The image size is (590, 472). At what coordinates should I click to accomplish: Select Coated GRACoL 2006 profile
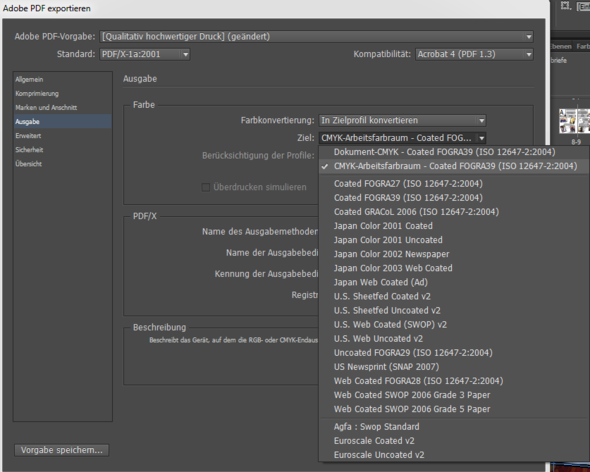[454, 212]
